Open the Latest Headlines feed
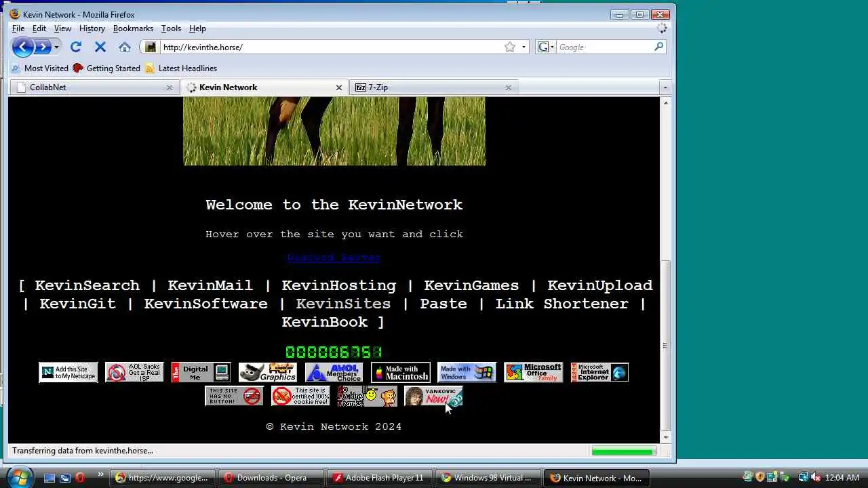 (181, 68)
